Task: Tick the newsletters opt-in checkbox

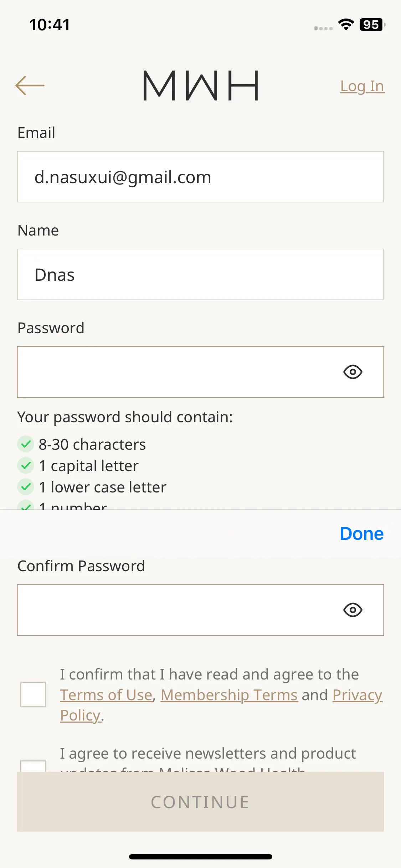Action: (33, 766)
